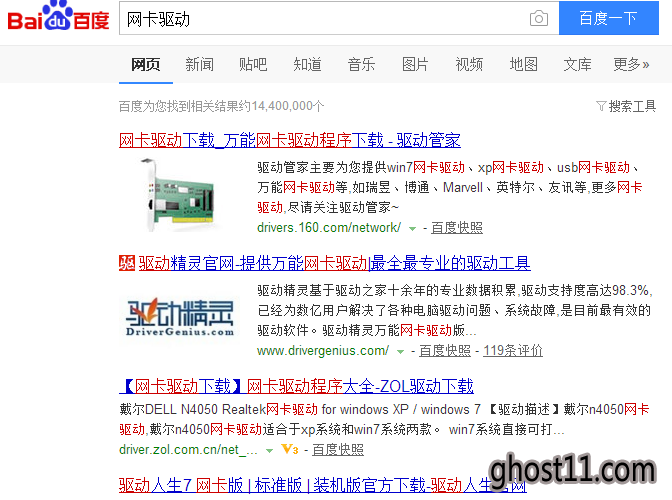Click 百度快照 link for driver.zol.com.cn result
The height and width of the screenshot is (500, 672).
(x=338, y=449)
